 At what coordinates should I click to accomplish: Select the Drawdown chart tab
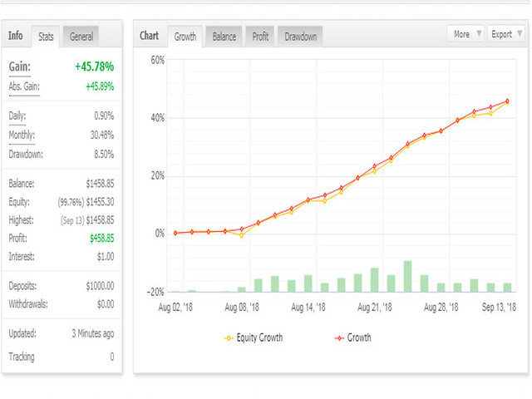coord(300,37)
